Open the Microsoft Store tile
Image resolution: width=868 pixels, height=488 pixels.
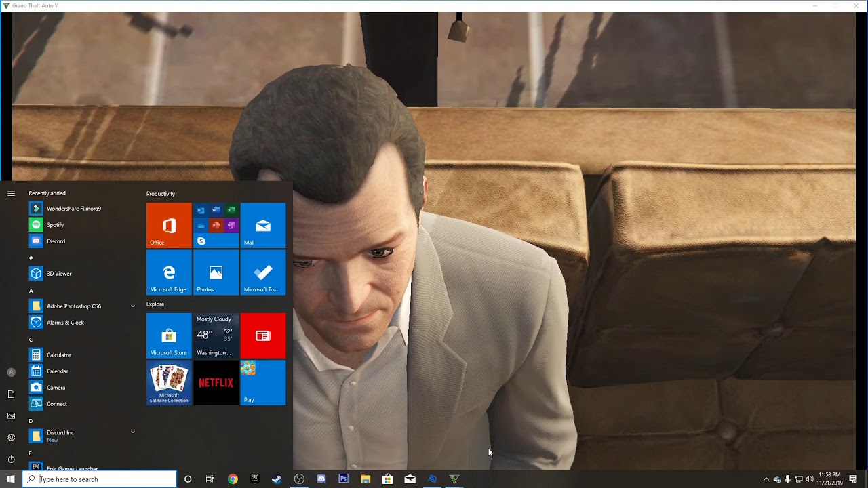169,335
